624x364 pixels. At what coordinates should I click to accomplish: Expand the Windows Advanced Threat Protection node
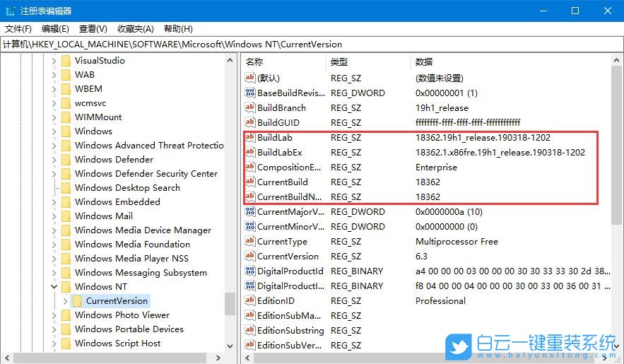click(54, 146)
